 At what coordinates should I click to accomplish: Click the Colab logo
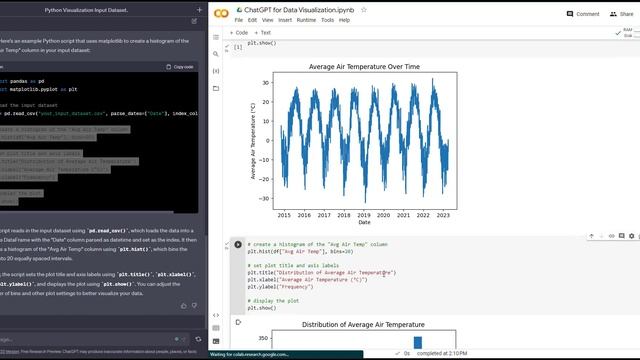point(221,13)
